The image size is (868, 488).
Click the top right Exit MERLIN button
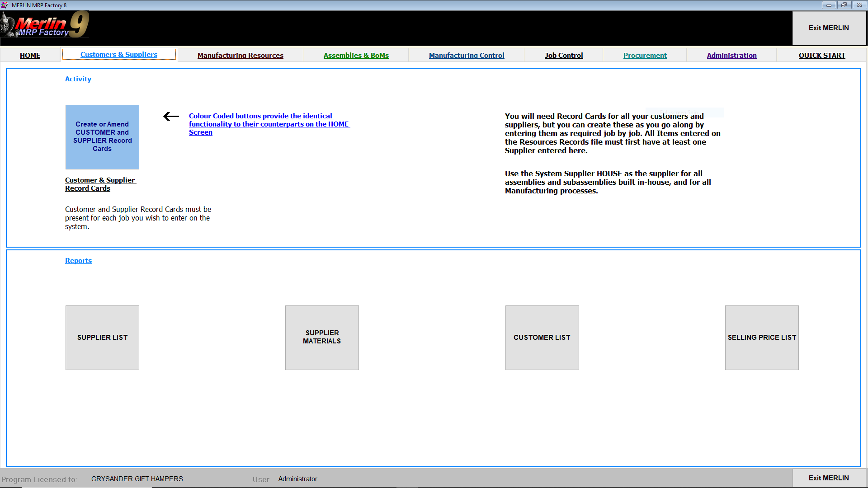coord(829,28)
